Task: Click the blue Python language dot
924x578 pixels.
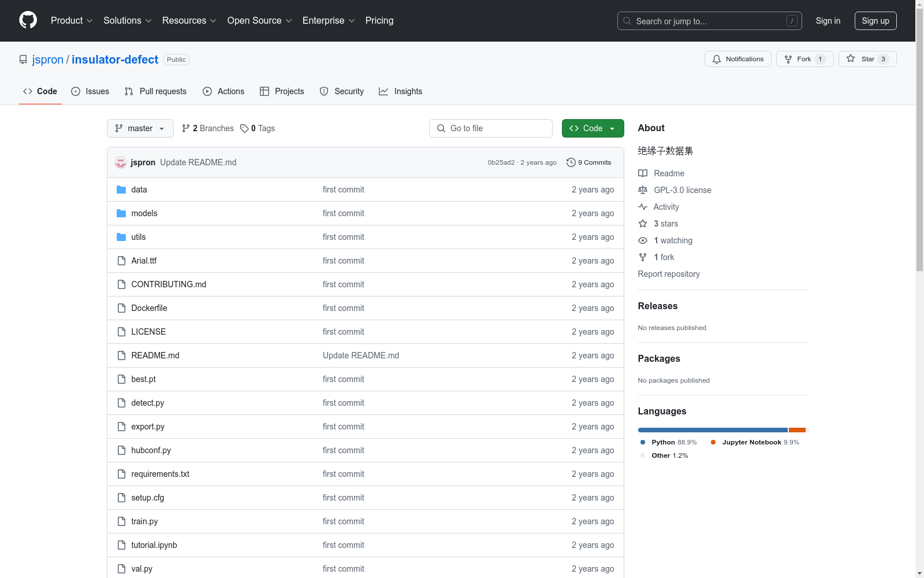Action: point(643,442)
